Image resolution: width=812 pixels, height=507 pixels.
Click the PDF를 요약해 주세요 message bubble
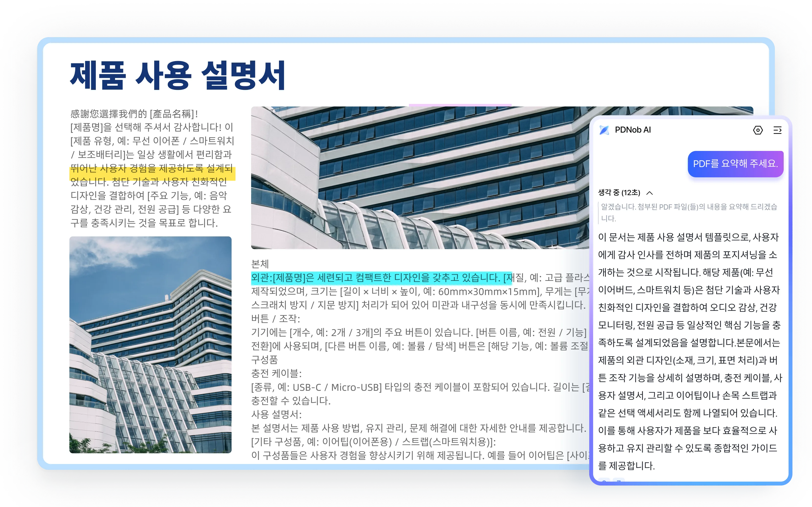(735, 164)
